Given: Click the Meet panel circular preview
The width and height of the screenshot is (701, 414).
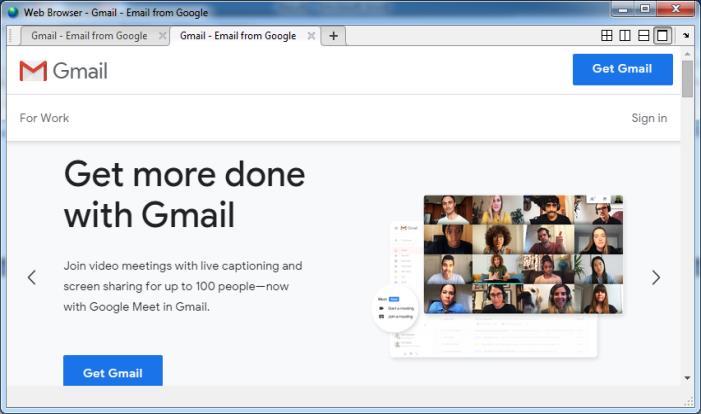Looking at the screenshot, I should [395, 309].
